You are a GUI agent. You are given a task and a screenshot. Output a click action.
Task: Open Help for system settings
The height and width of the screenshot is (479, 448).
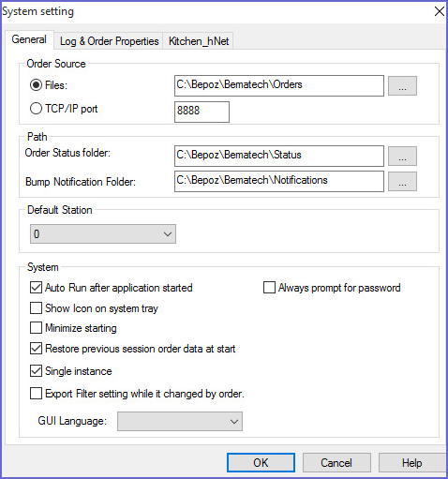click(x=412, y=462)
